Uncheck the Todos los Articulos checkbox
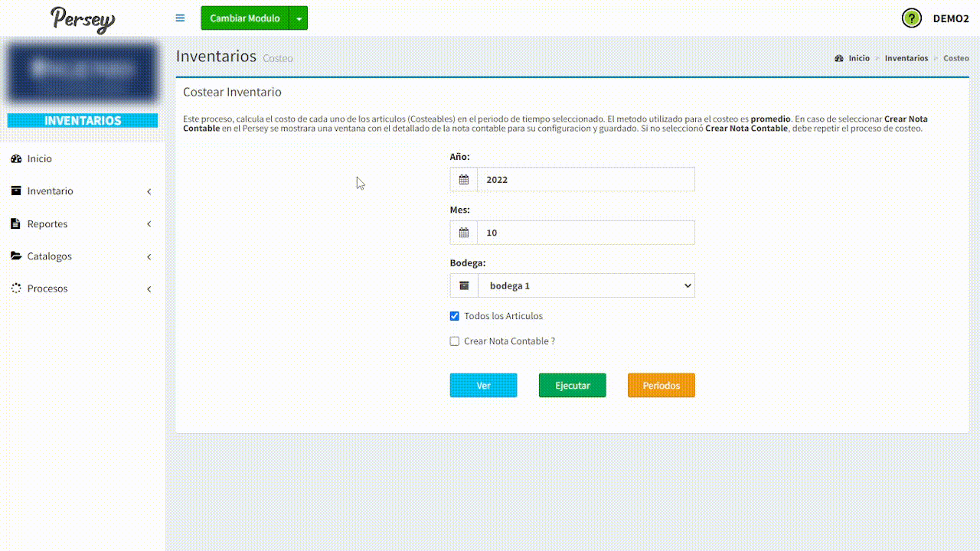The width and height of the screenshot is (980, 551). coord(455,316)
